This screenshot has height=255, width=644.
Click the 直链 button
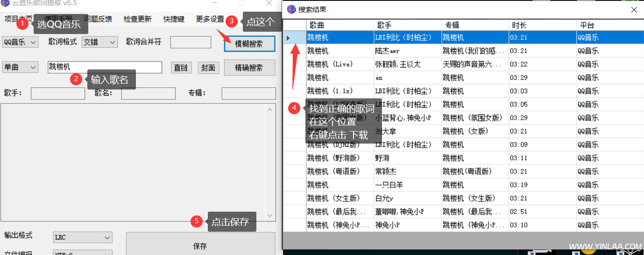pyautogui.click(x=181, y=68)
